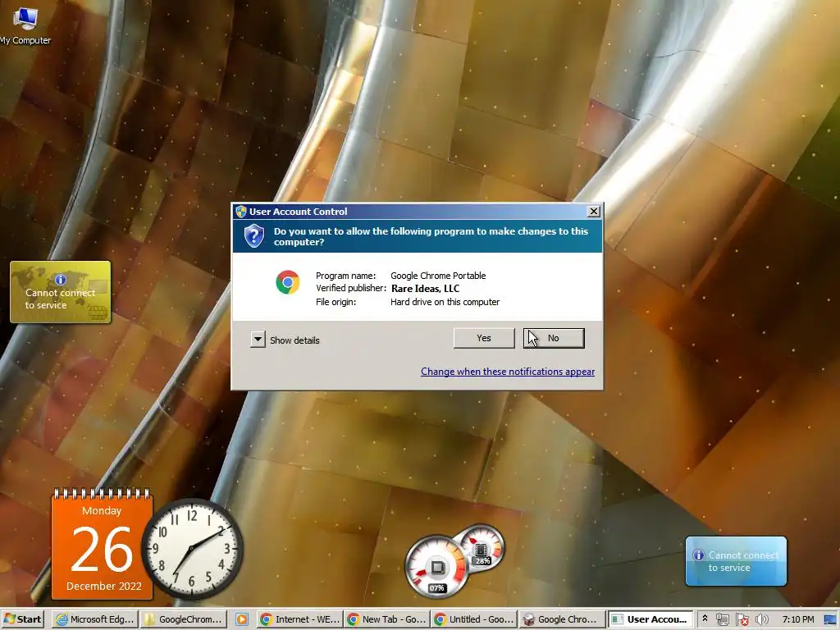Click Yes in the User Account Control dialog

point(484,338)
